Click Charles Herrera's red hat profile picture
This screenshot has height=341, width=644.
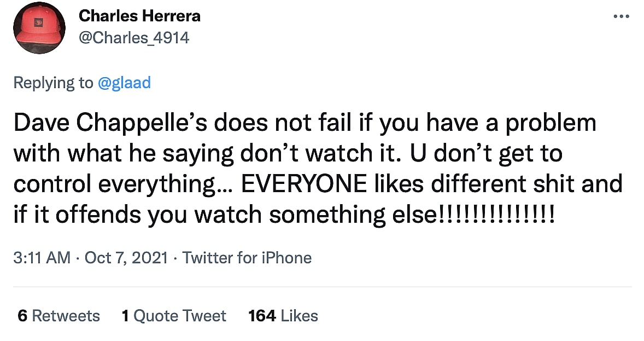39,27
